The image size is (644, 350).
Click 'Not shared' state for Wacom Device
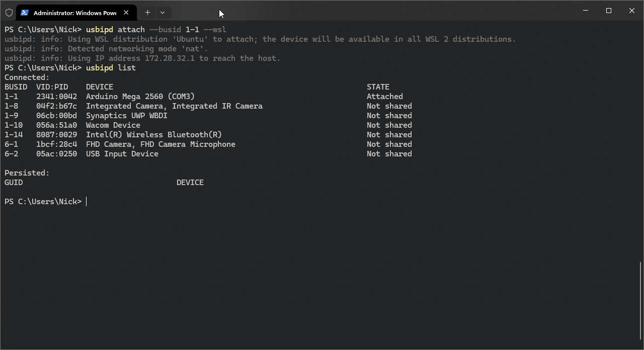tap(389, 125)
